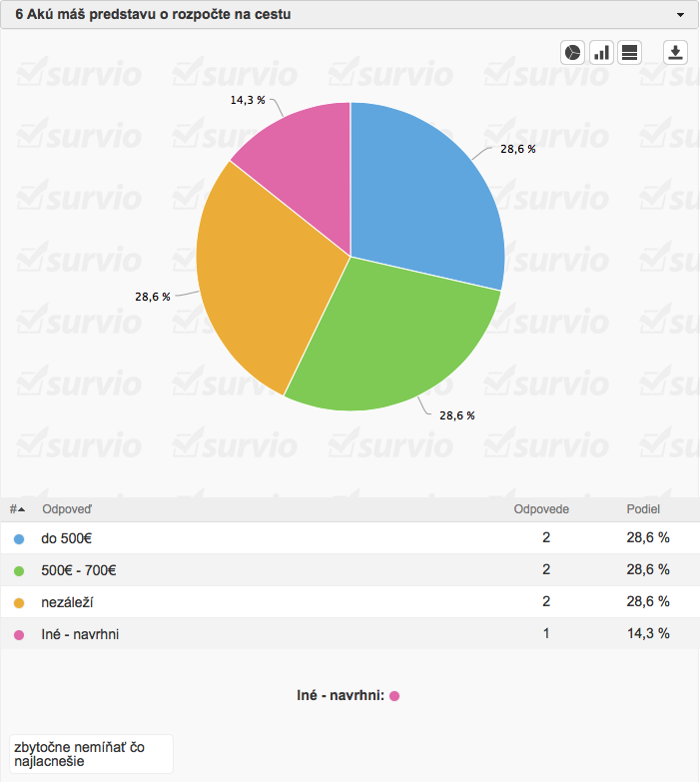The height and width of the screenshot is (782, 700).
Task: Click the 'zbytočne nemíňať čo najlacnešie' response box
Action: pyautogui.click(x=90, y=753)
